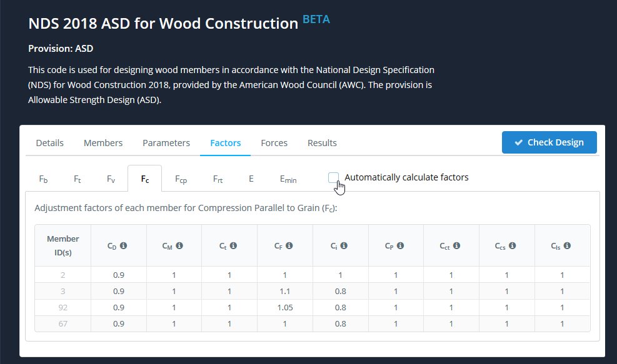Open the Members tab
This screenshot has height=364, width=617.
[x=103, y=143]
